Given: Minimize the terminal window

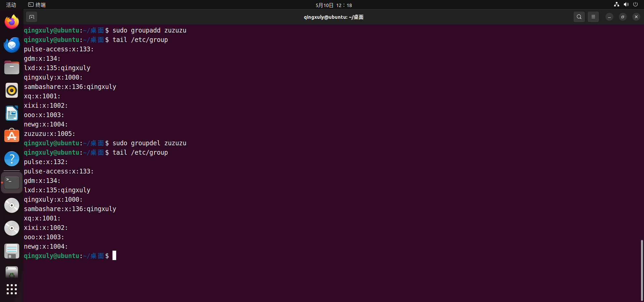Looking at the screenshot, I should 609,17.
